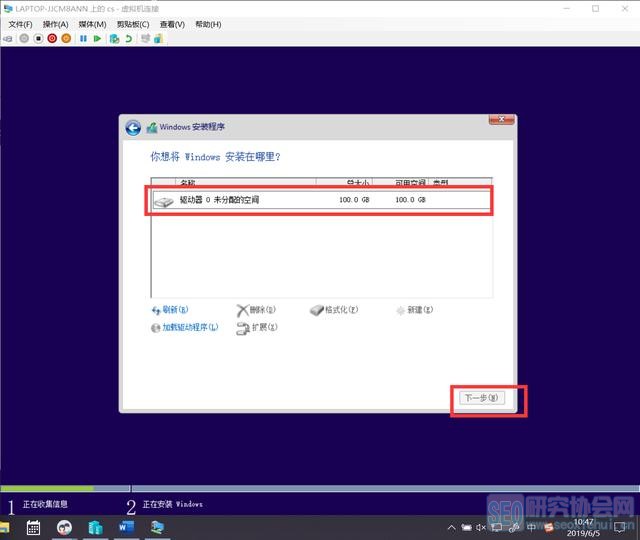Click the 下一步(N) button

point(482,398)
